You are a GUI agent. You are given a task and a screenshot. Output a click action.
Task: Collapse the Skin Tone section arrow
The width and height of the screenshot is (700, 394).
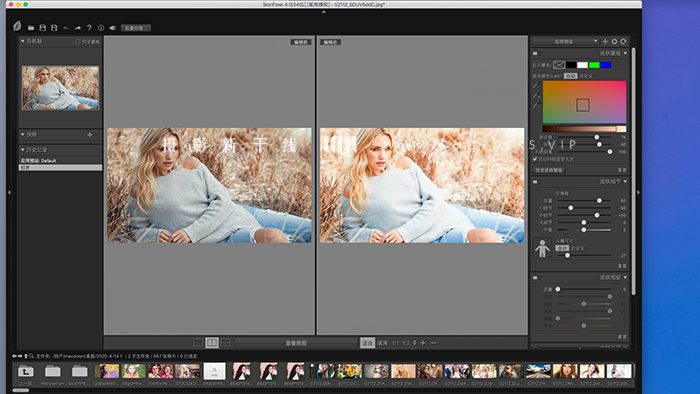625,278
